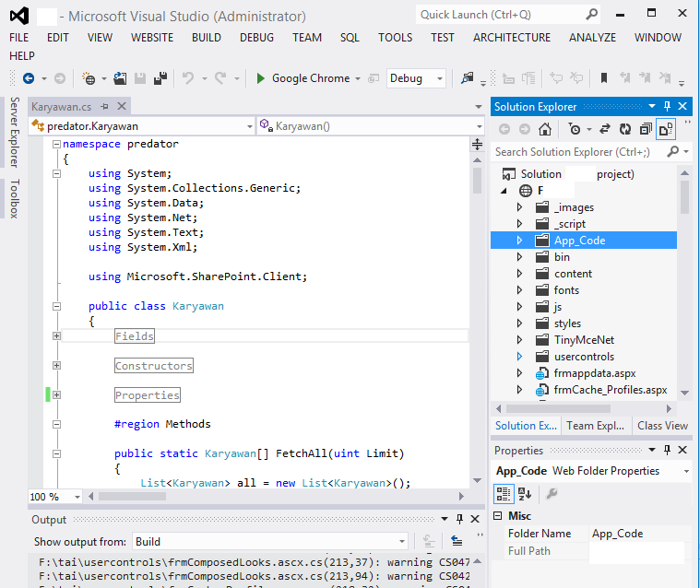Click the Undo icon in toolbar
The image size is (700, 588).
[188, 78]
